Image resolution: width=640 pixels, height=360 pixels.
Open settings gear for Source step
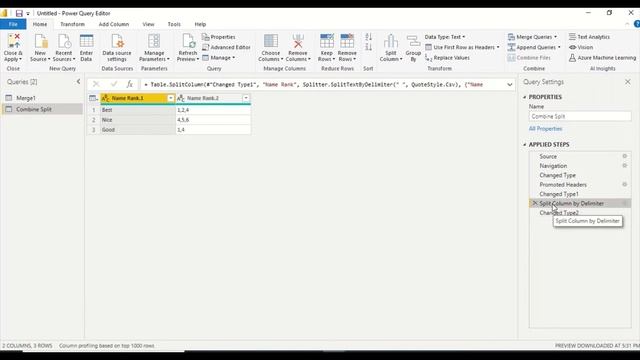pos(624,156)
